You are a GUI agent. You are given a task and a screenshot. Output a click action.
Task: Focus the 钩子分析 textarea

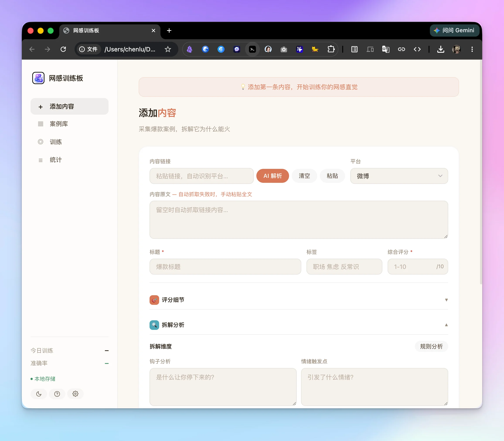(223, 387)
